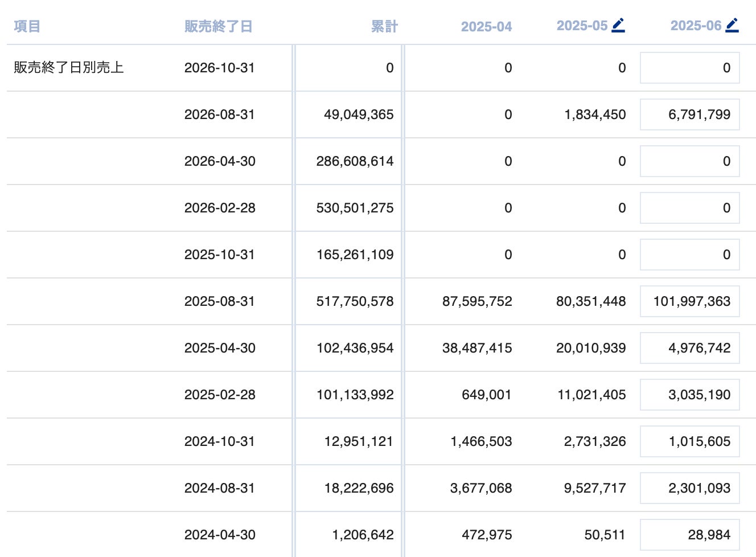The width and height of the screenshot is (756, 557).
Task: Focus the 2025-06 field for 2026-02-28 row
Action: click(x=689, y=208)
